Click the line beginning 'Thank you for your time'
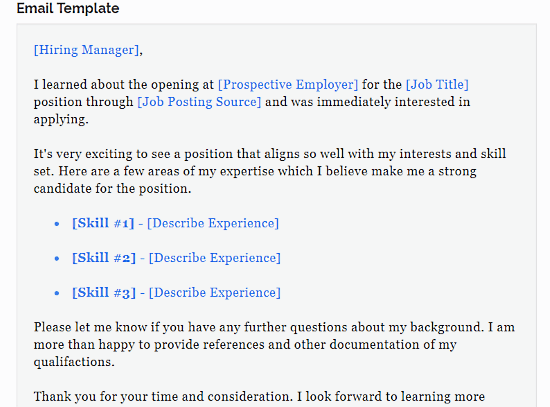 (259, 396)
